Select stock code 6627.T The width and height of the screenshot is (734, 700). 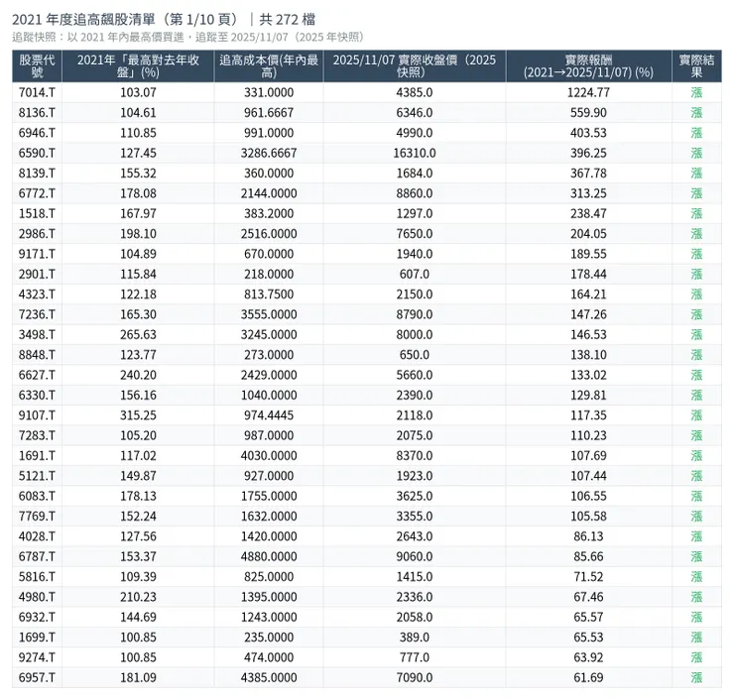click(37, 375)
